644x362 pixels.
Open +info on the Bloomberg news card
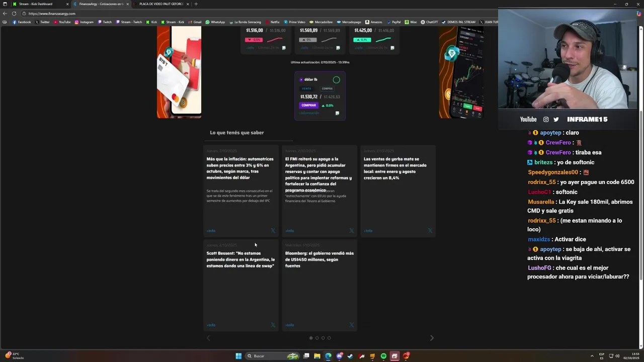[289, 325]
